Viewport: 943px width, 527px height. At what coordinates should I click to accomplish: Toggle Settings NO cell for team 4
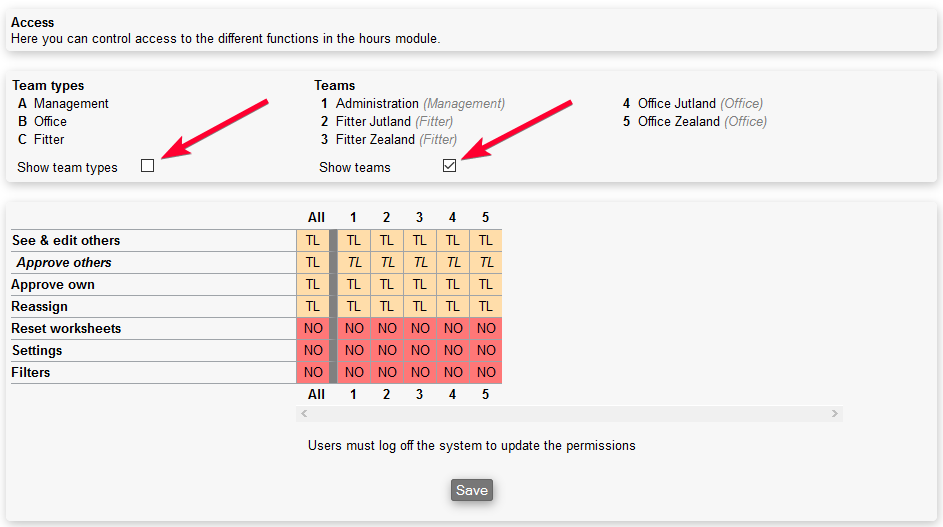click(x=453, y=350)
